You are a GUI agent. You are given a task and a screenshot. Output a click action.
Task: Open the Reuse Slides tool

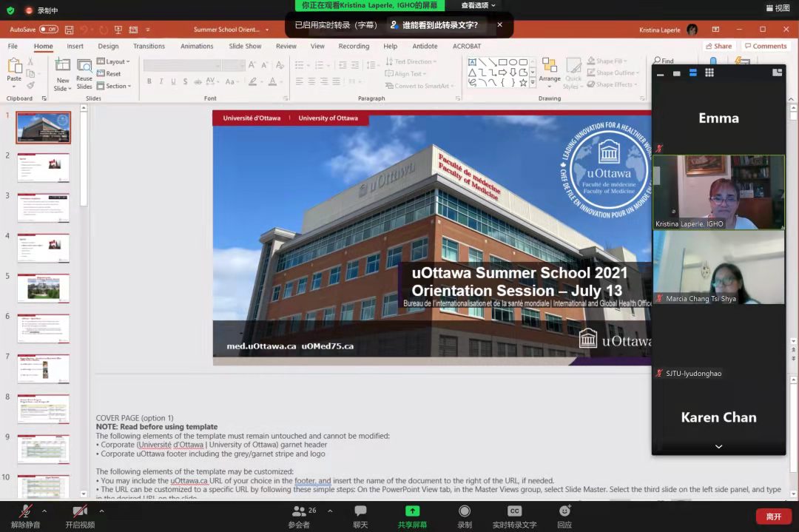(84, 74)
